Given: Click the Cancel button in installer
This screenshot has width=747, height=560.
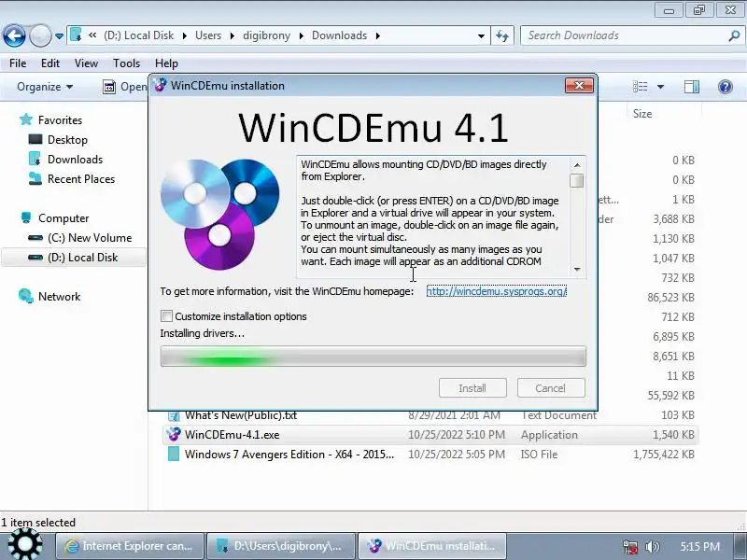Looking at the screenshot, I should tap(551, 388).
